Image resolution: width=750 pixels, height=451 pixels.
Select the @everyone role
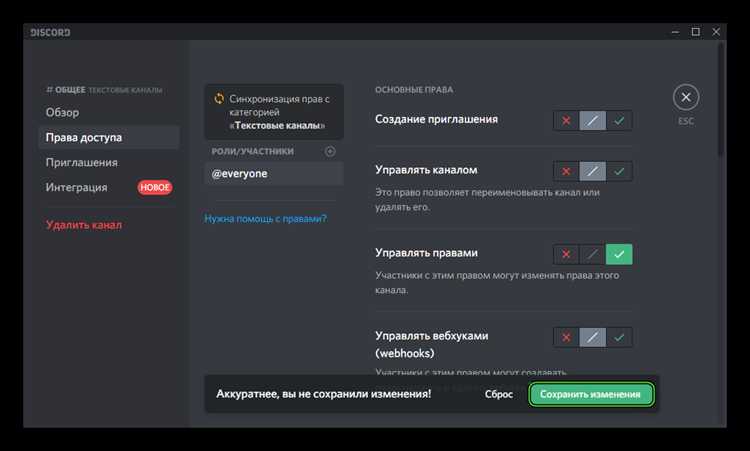(x=274, y=174)
